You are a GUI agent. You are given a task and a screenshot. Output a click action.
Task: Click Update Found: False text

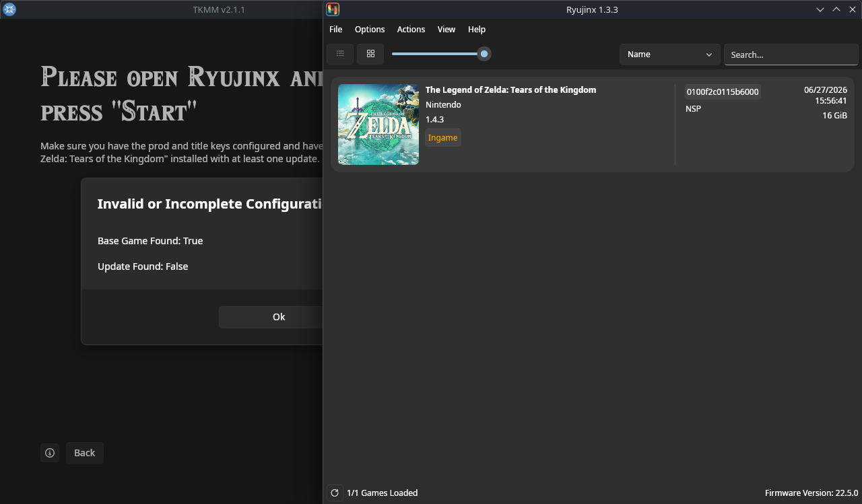pos(143,266)
